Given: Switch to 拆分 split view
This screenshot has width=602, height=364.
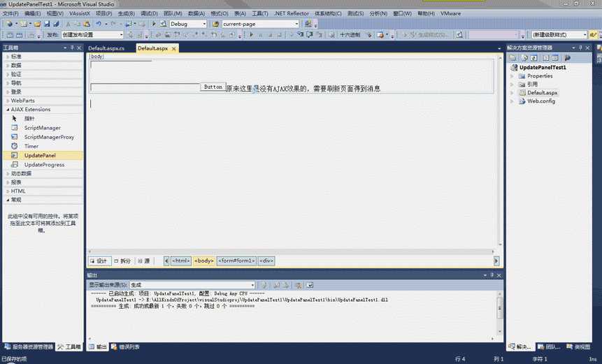Looking at the screenshot, I should click(123, 261).
